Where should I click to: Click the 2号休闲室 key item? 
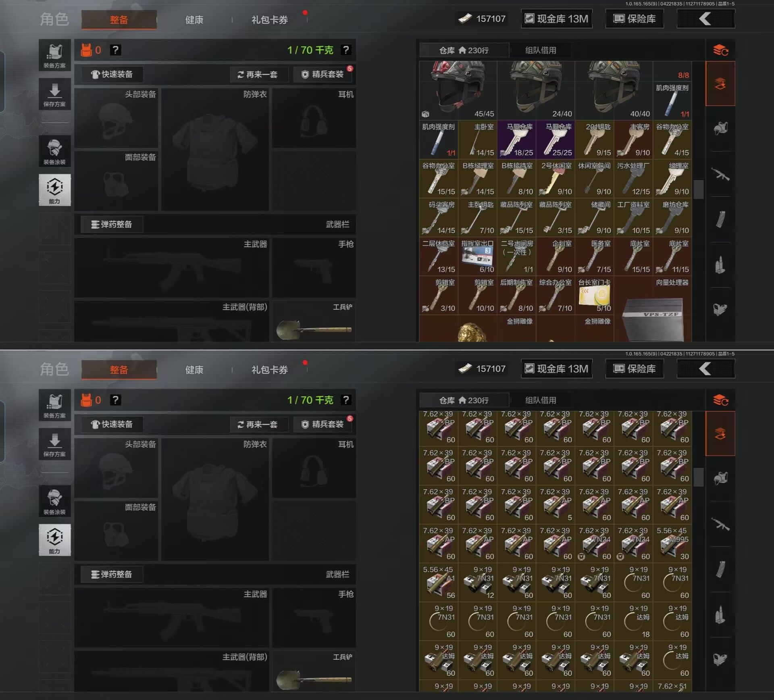tap(556, 179)
